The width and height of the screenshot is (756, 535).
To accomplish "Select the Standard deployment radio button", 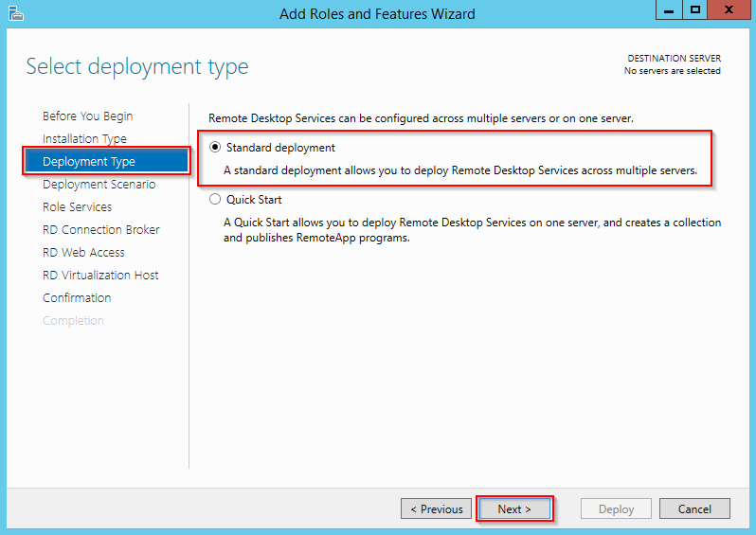I will point(215,148).
